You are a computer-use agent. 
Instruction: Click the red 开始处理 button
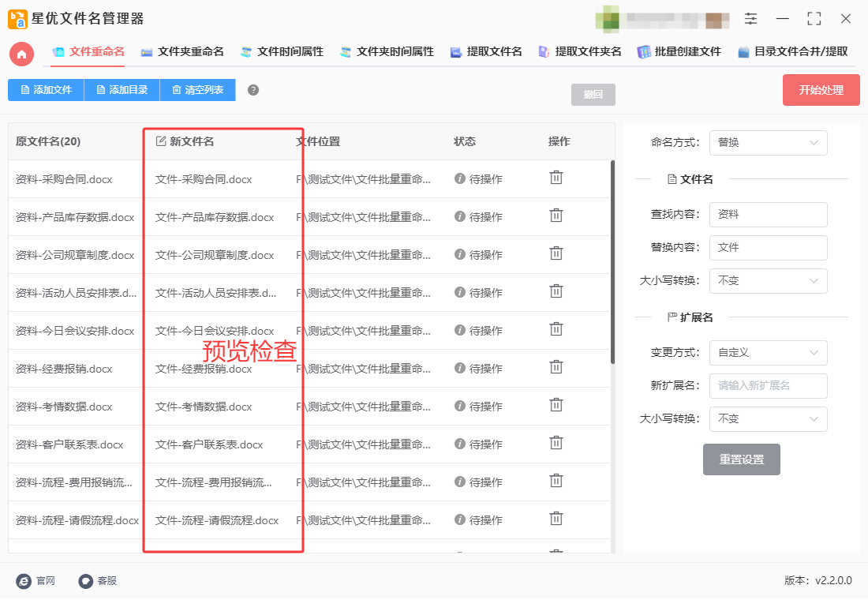tap(821, 90)
